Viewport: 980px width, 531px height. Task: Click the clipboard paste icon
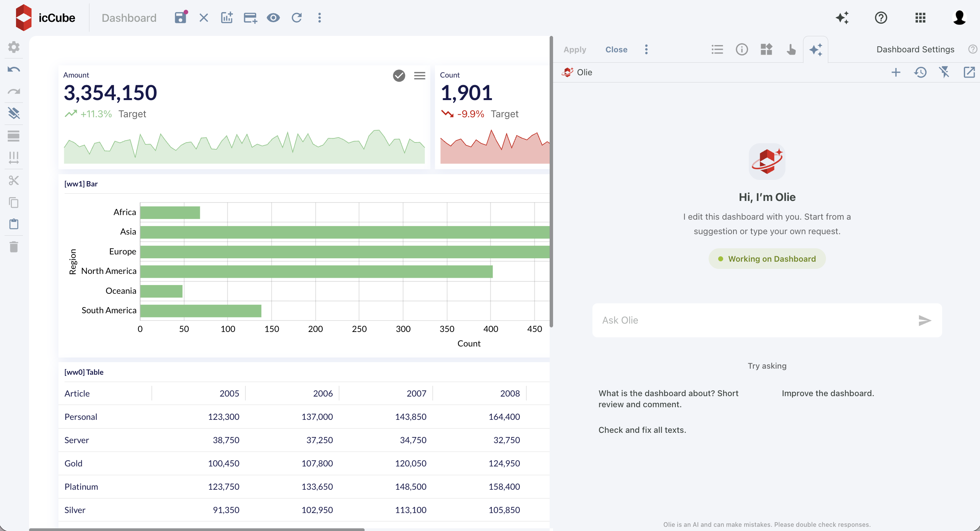click(x=14, y=224)
